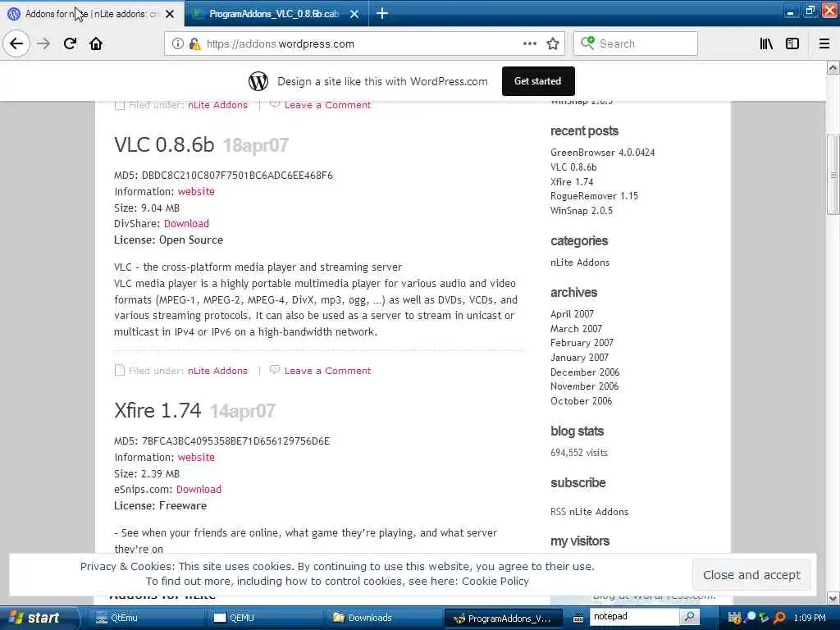
Task: Click the 694,552 visits blog stat
Action: point(579,453)
